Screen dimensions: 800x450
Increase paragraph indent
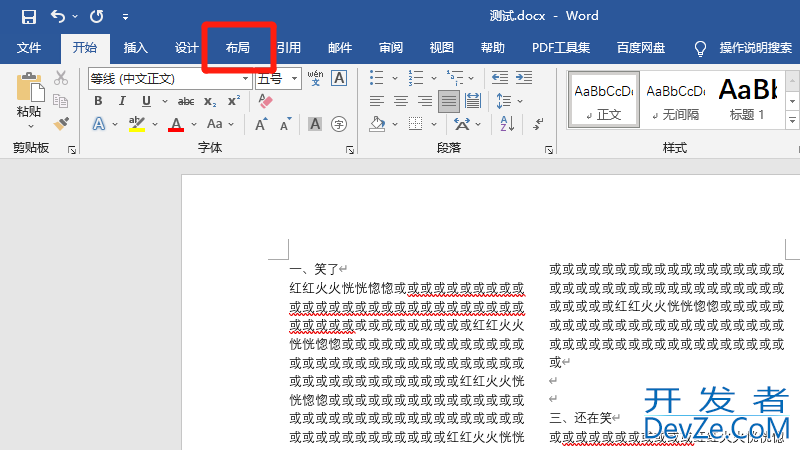(x=523, y=78)
